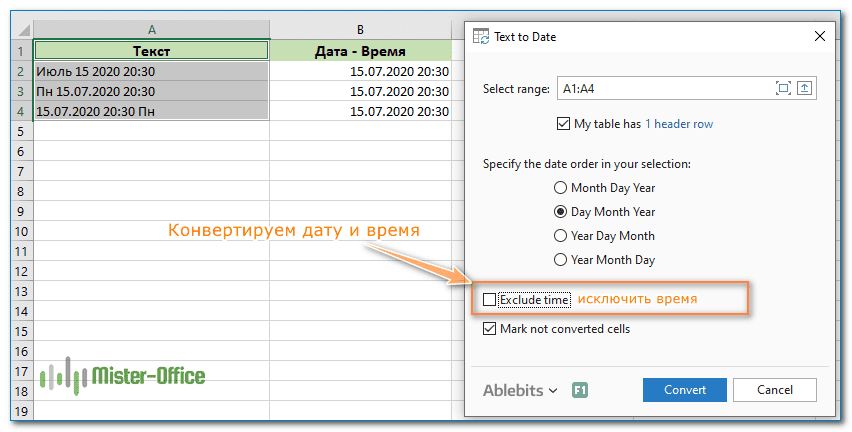This screenshot has height=432, width=852.
Task: Click the Cancel button
Action: [774, 390]
